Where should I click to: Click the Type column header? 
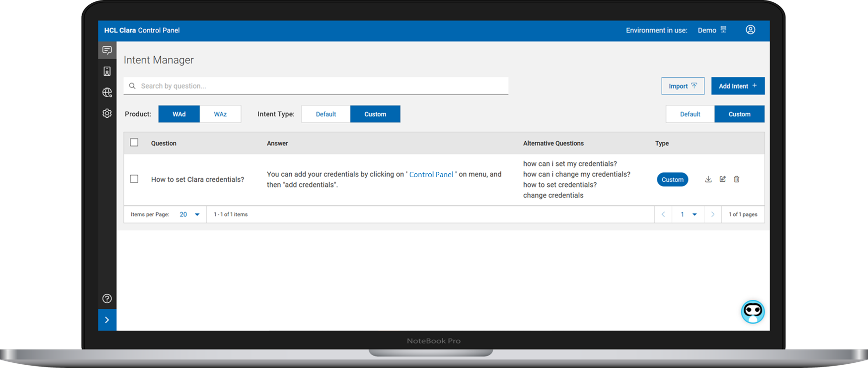[662, 143]
